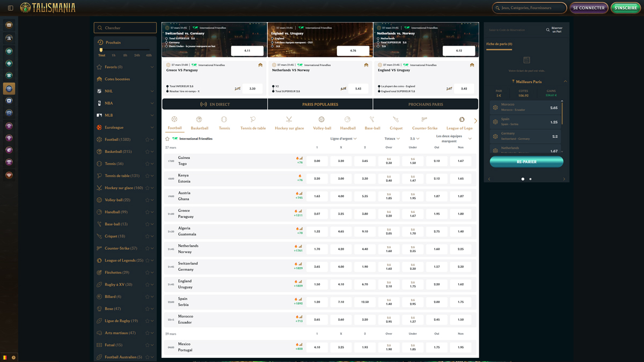Open the PROCHAINS PARIS tab
This screenshot has width=644, height=362.
(x=426, y=105)
